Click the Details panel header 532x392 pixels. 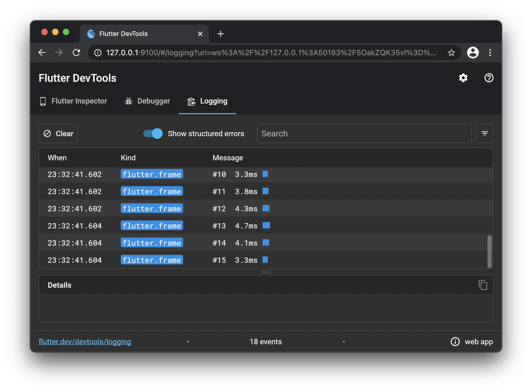pos(266,285)
